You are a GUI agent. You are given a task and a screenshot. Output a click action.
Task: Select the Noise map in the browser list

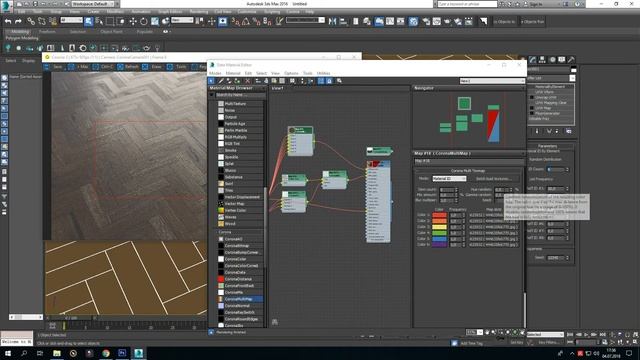click(x=240, y=110)
